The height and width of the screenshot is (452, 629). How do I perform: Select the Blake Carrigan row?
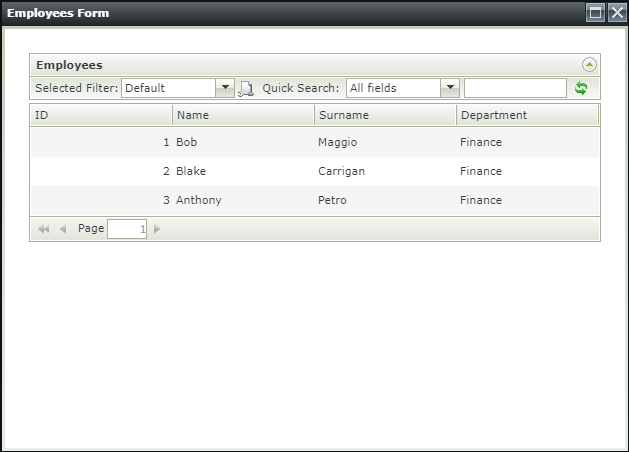coord(314,171)
